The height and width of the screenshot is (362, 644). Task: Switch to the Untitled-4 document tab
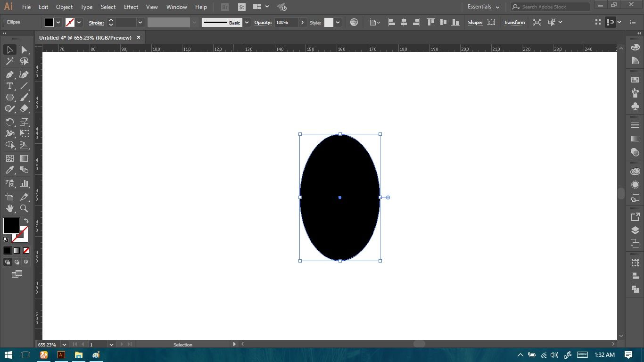85,37
